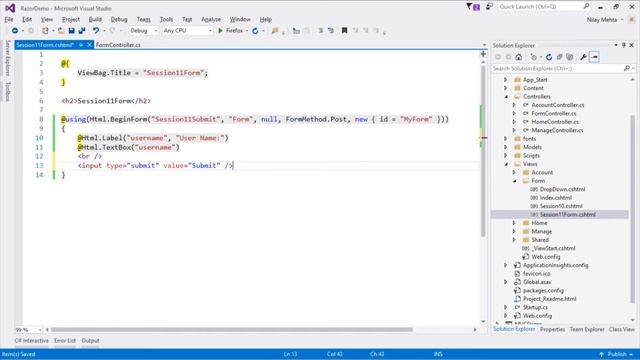Open the Error List tab
The image size is (640, 360).
pos(65,340)
